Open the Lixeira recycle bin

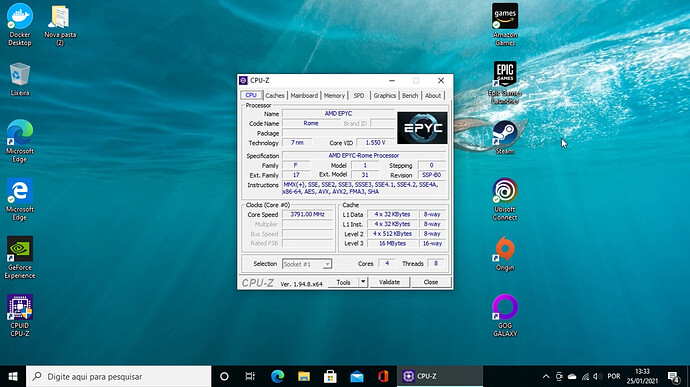(x=20, y=79)
